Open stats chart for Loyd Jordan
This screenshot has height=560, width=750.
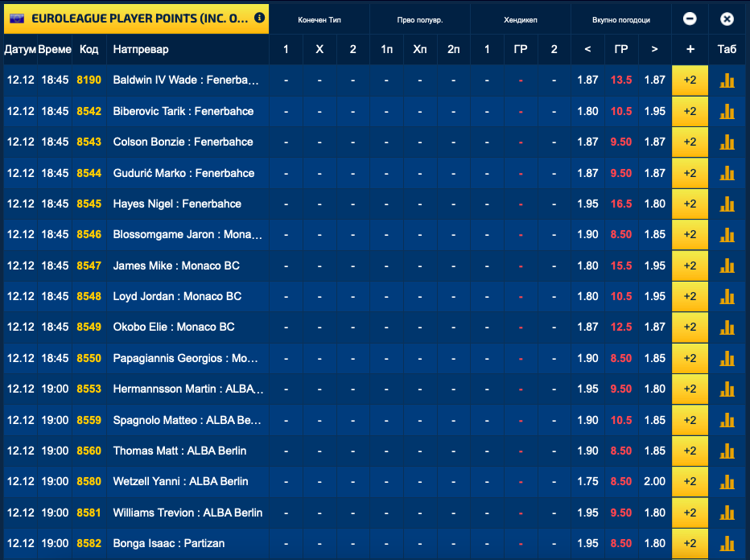pyautogui.click(x=727, y=297)
